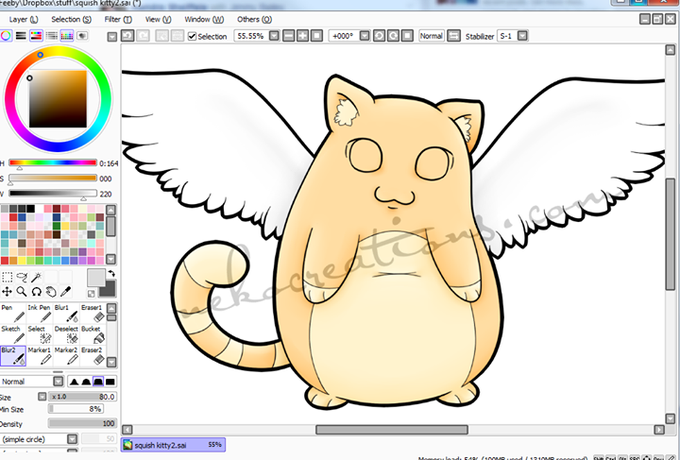Click the Undo arrow in toolbar

pos(128,36)
